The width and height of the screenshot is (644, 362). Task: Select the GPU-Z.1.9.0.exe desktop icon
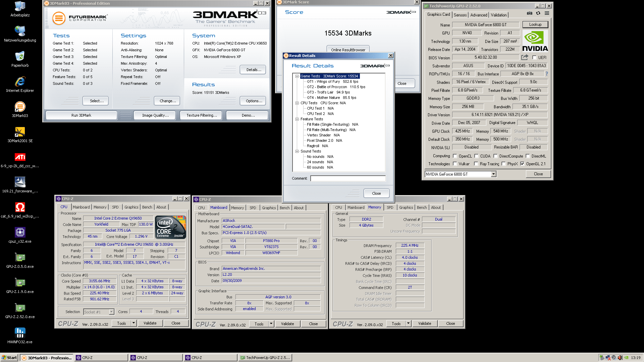click(20, 286)
